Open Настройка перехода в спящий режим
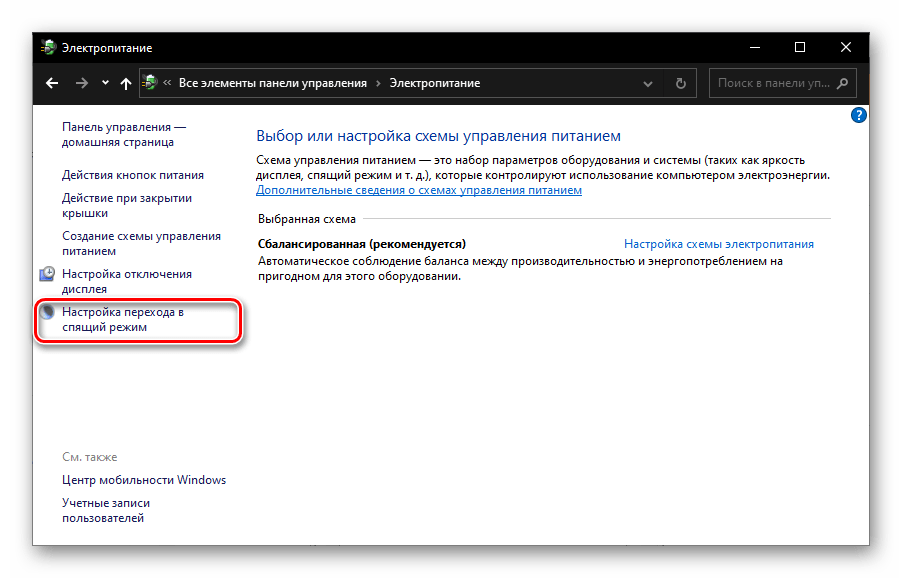 pyautogui.click(x=123, y=319)
